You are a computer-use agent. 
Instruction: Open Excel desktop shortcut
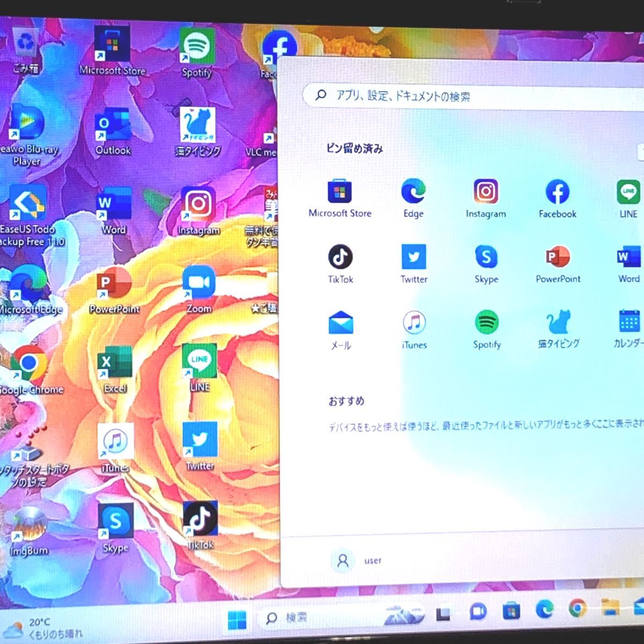[x=115, y=369]
